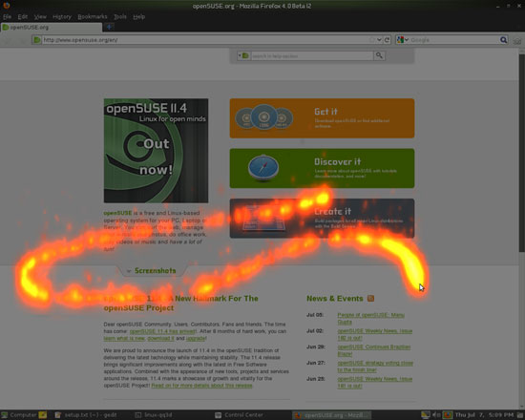Open the Edit menu
This screenshot has height=420, width=525.
tap(23, 16)
